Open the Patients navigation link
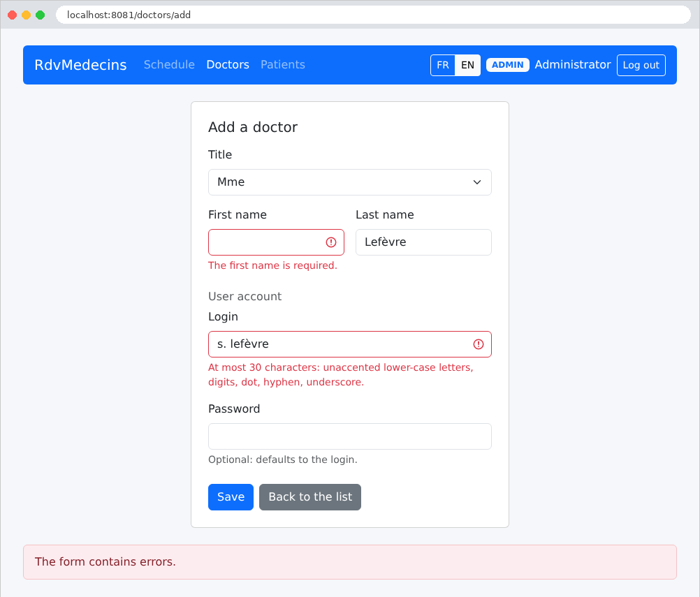 coord(283,65)
